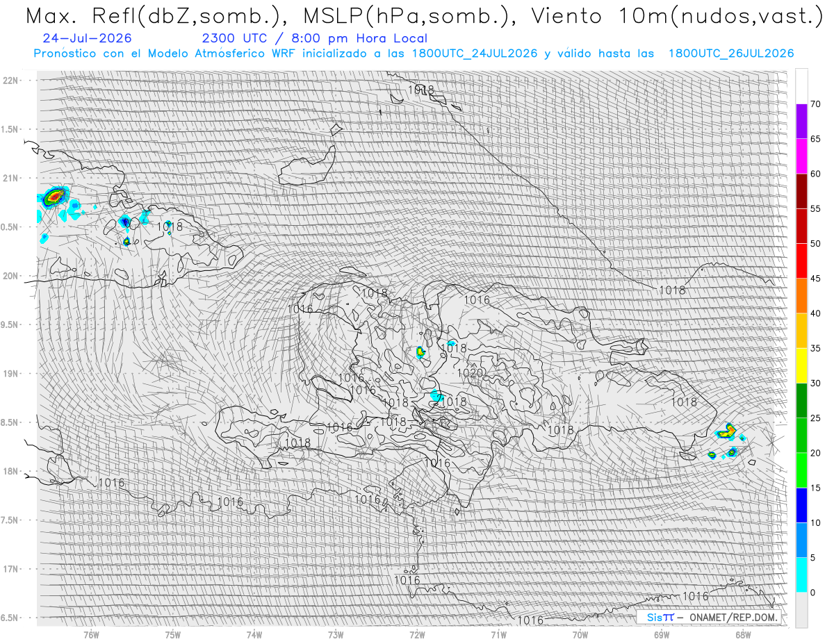Click the "21N" latitude label
This screenshot has width=834, height=644.
click(10, 178)
